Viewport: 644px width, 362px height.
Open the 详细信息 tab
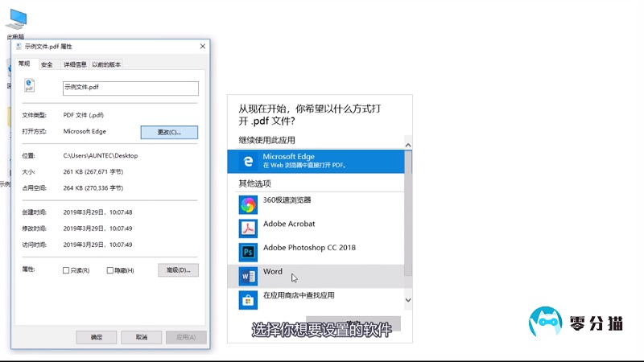(x=75, y=64)
